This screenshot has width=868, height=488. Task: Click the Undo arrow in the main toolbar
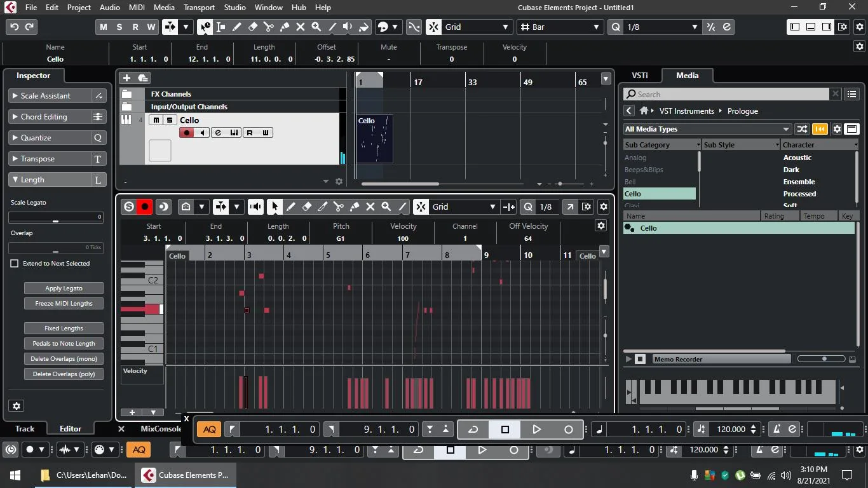coord(14,27)
